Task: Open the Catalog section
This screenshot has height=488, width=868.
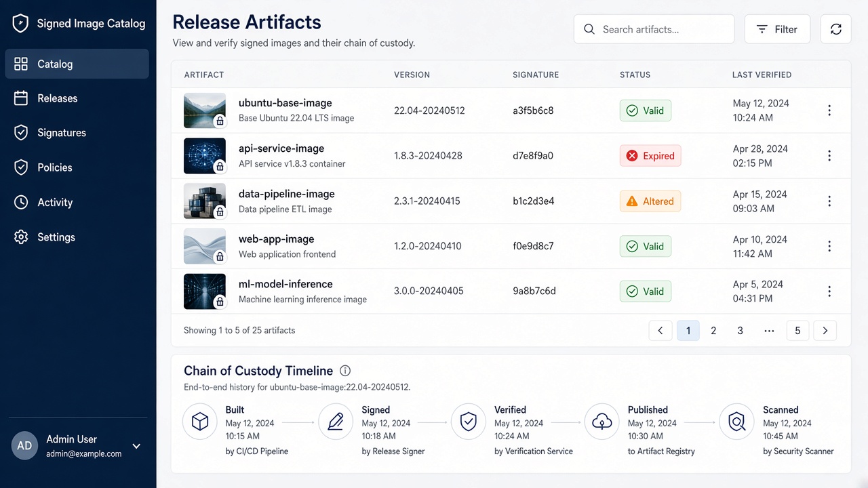Action: [x=77, y=64]
